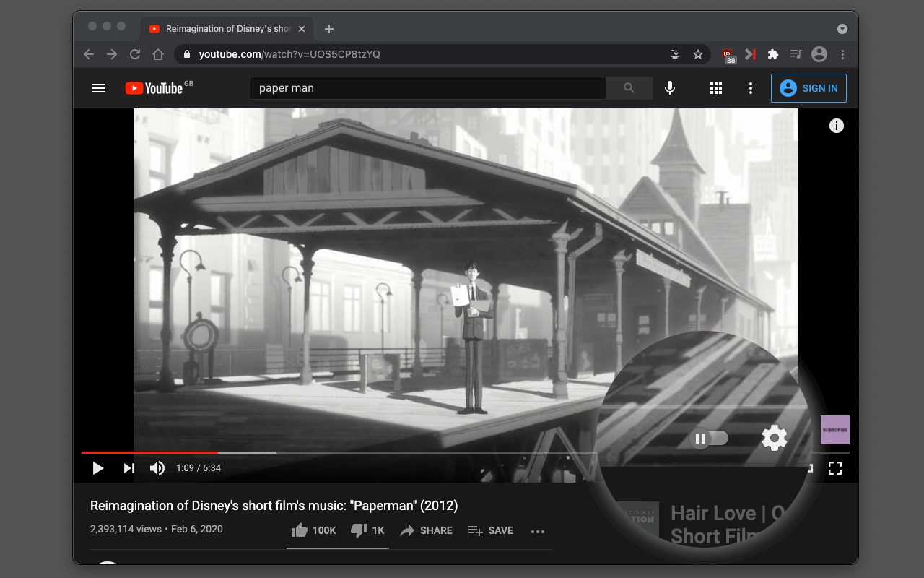The width and height of the screenshot is (924, 578).
Task: Expand the tab search dropdown arrow
Action: (842, 29)
